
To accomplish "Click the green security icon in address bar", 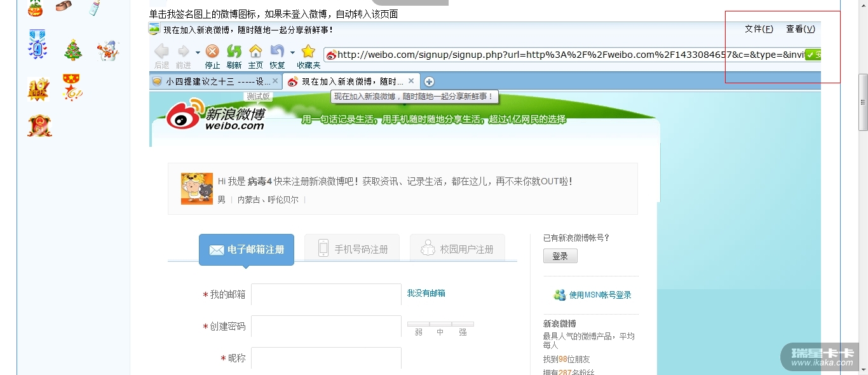I will (x=813, y=55).
